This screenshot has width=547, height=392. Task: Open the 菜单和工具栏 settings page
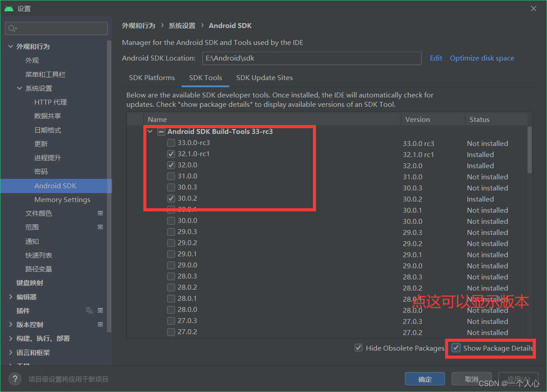coord(45,74)
